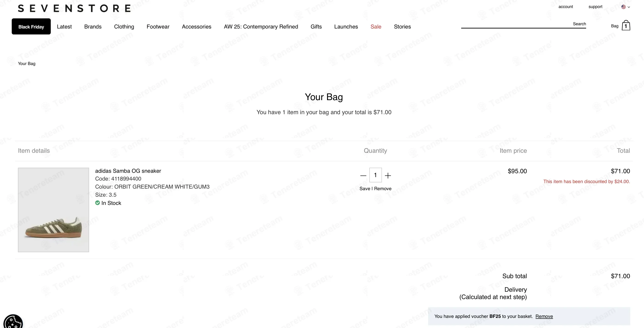Viewport: 644px width, 328px height.
Task: Open the support link
Action: pos(595,7)
